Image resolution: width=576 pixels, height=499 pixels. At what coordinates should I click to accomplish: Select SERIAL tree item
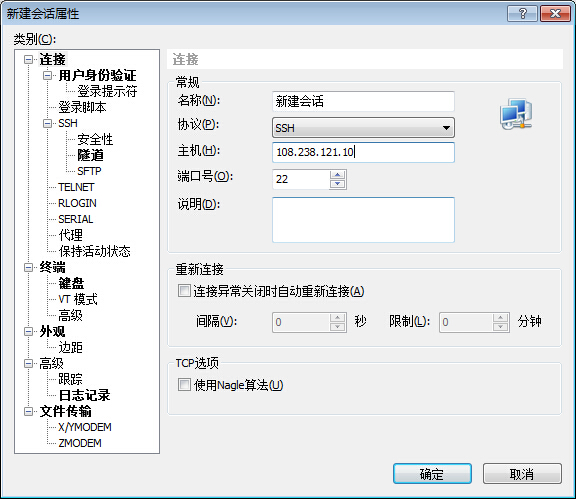76,219
